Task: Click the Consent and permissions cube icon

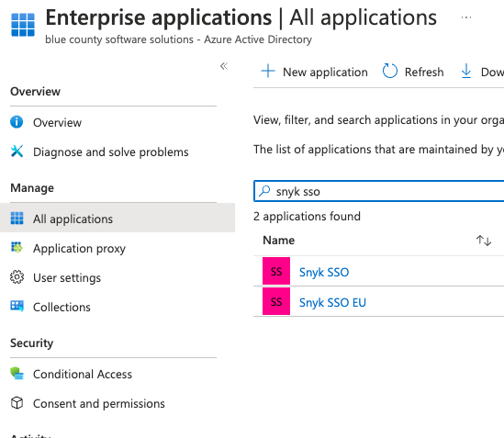Action: [x=17, y=402]
